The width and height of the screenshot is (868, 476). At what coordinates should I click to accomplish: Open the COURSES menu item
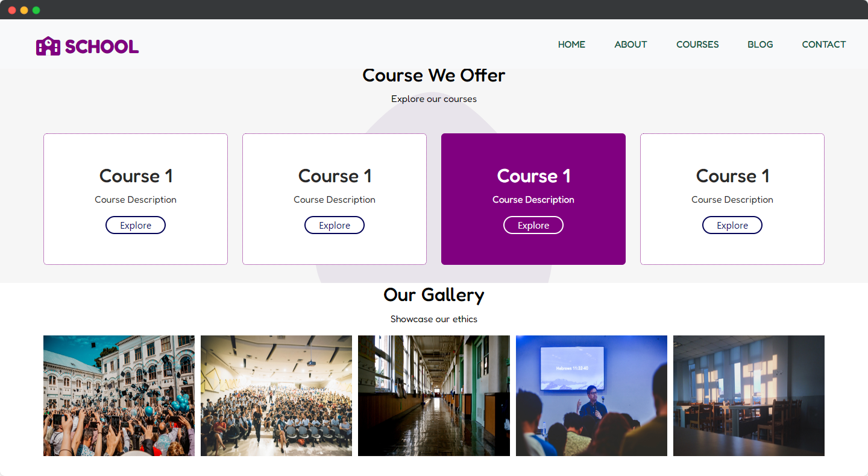coord(697,45)
